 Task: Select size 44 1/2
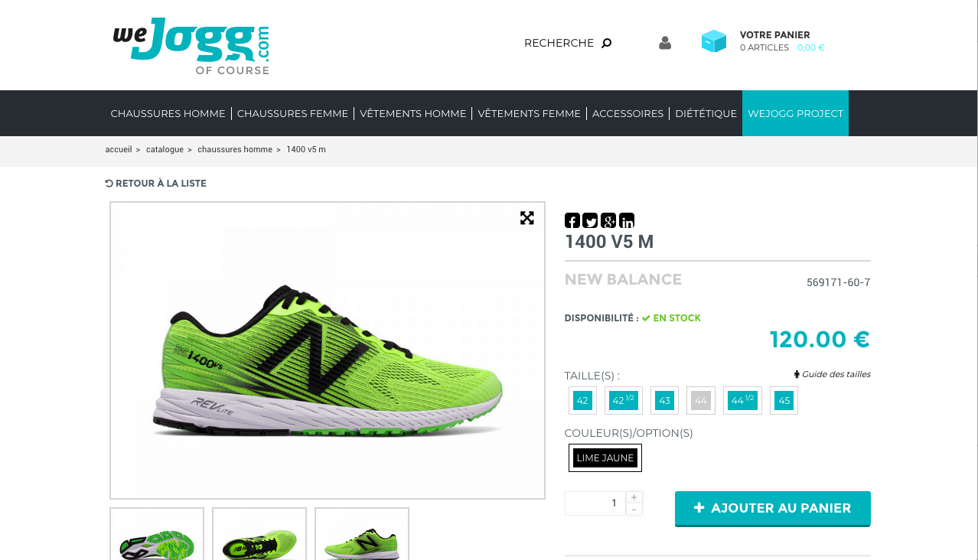[x=742, y=400]
